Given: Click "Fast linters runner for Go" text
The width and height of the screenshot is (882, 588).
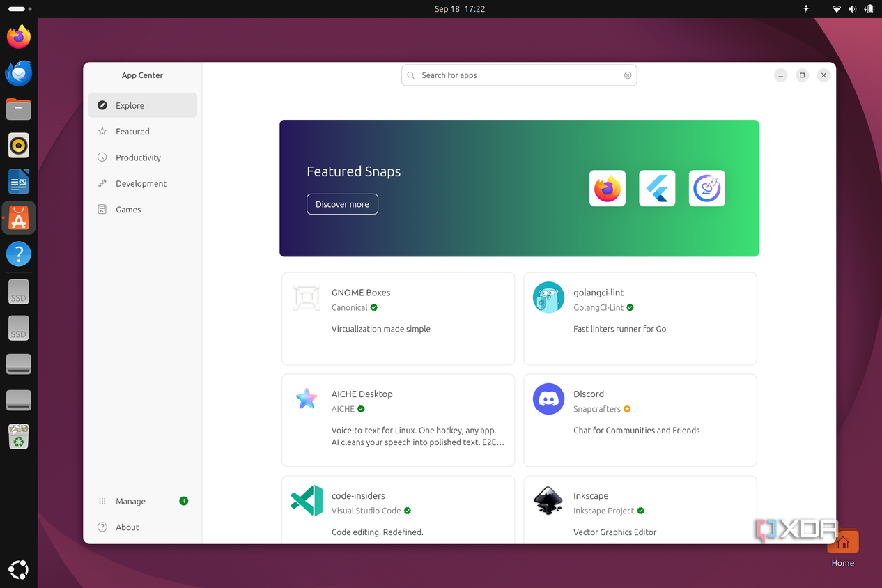Looking at the screenshot, I should (620, 329).
